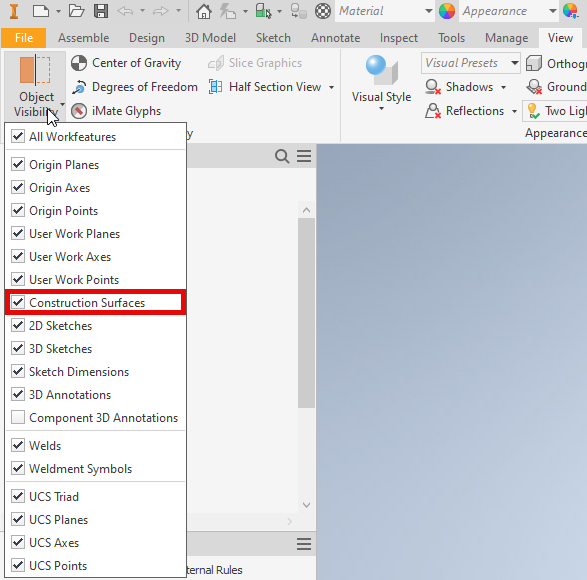Screen dimensions: 587x580
Task: Open the File menu
Action: click(x=24, y=38)
